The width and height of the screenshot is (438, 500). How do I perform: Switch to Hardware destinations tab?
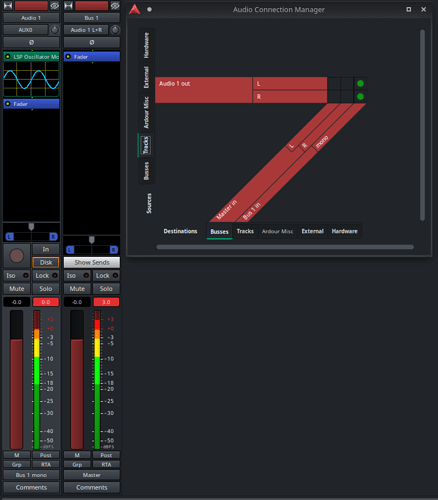(344, 231)
